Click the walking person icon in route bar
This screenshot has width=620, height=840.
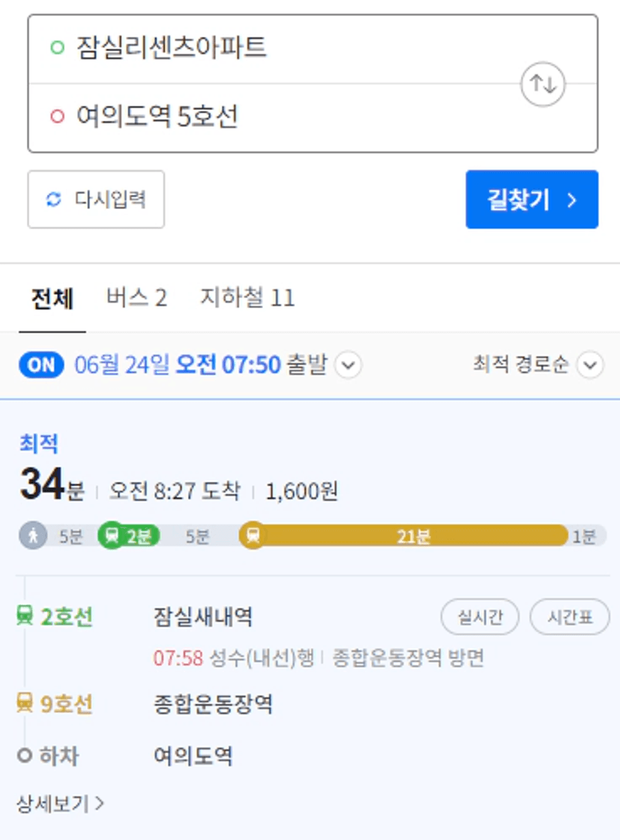(x=33, y=535)
